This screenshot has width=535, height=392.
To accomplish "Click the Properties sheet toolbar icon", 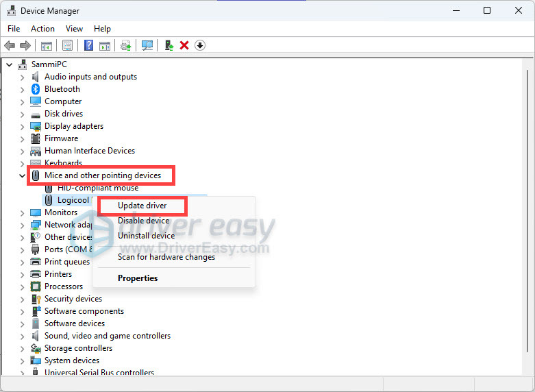I will 67,45.
